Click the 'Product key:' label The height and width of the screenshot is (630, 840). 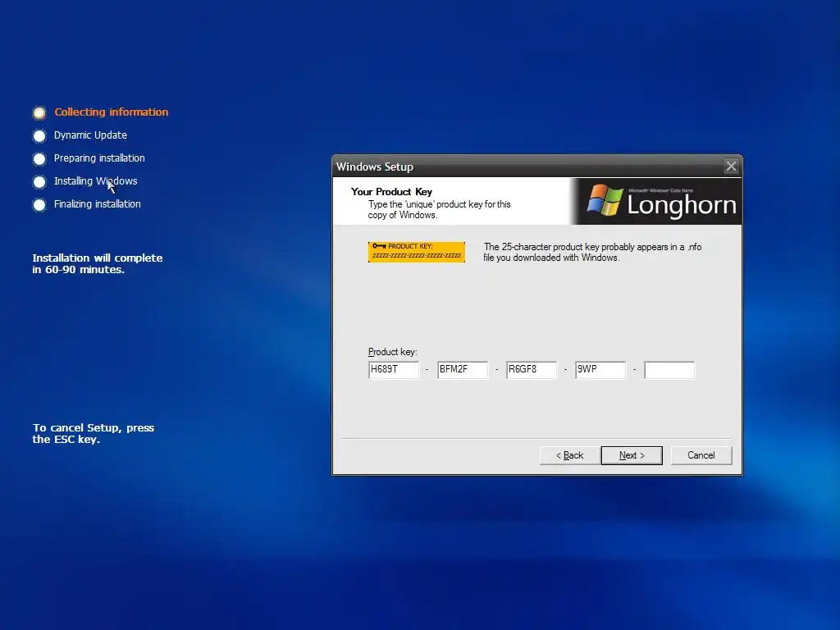(393, 352)
